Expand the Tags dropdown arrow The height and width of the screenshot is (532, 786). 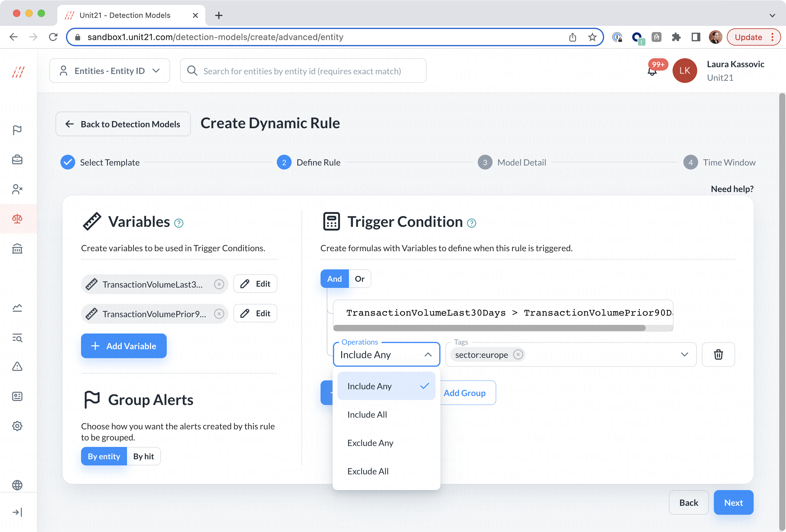point(684,354)
